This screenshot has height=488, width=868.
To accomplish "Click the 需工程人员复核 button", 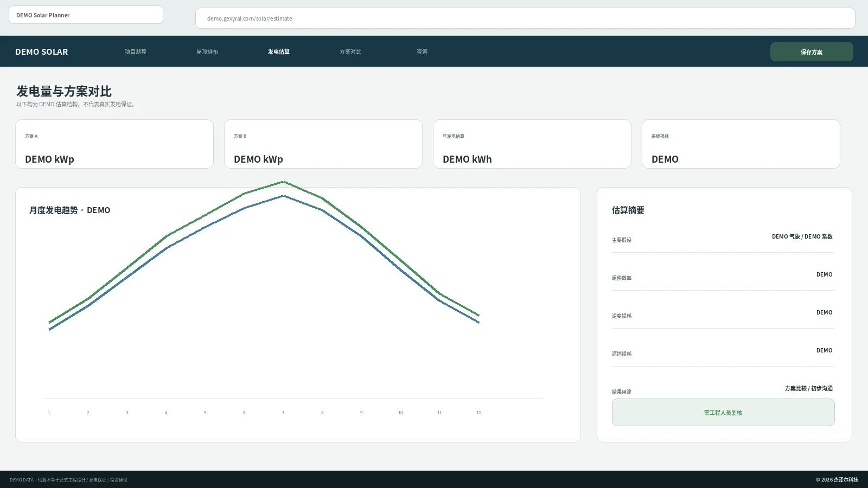I will pyautogui.click(x=723, y=413).
